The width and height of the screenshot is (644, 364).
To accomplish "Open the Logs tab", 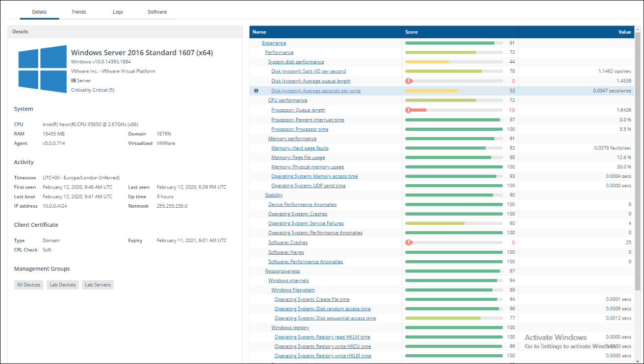I will pyautogui.click(x=118, y=12).
